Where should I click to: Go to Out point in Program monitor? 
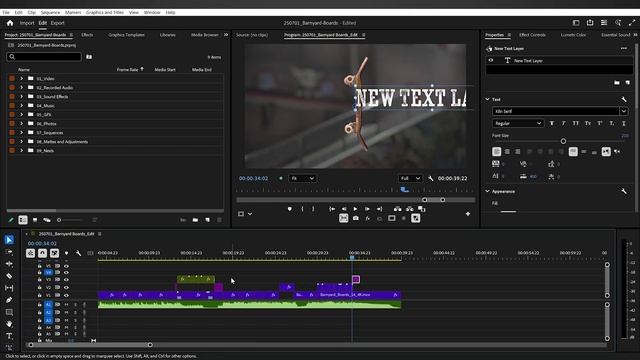click(x=379, y=209)
